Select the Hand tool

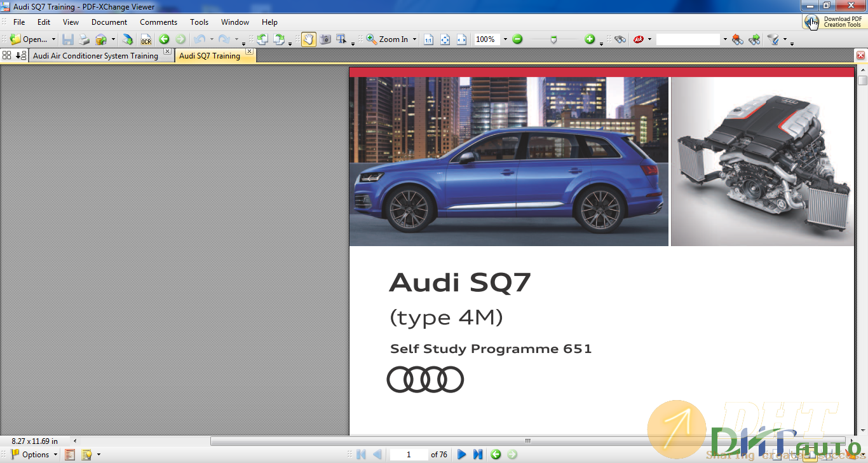point(309,39)
